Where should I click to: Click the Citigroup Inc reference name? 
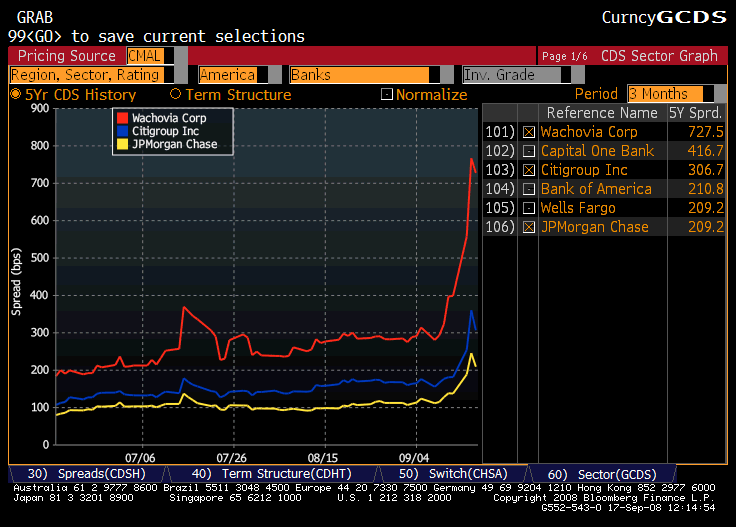pyautogui.click(x=584, y=170)
